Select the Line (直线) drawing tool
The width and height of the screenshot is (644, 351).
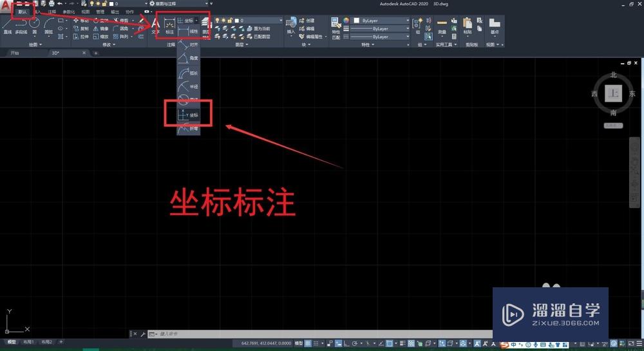pos(7,26)
